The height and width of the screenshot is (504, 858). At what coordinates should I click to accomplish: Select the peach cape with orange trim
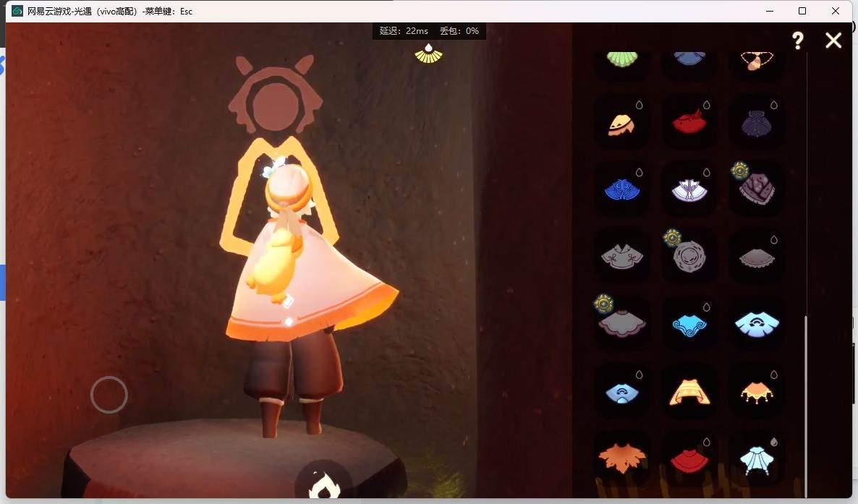689,392
